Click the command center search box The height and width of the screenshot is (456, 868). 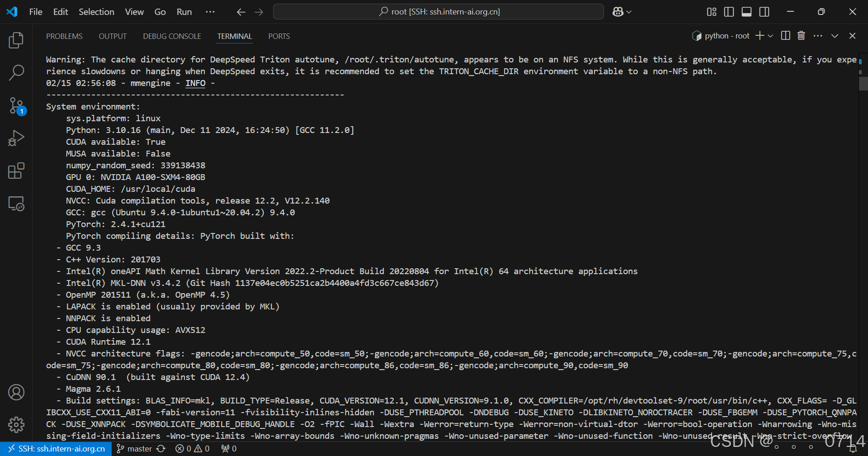click(439, 12)
